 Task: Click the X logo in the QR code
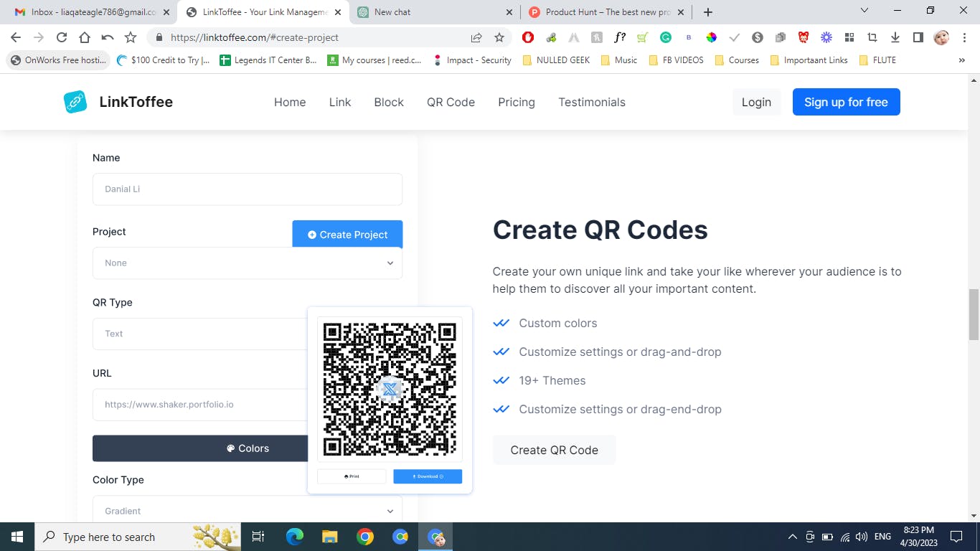[390, 389]
